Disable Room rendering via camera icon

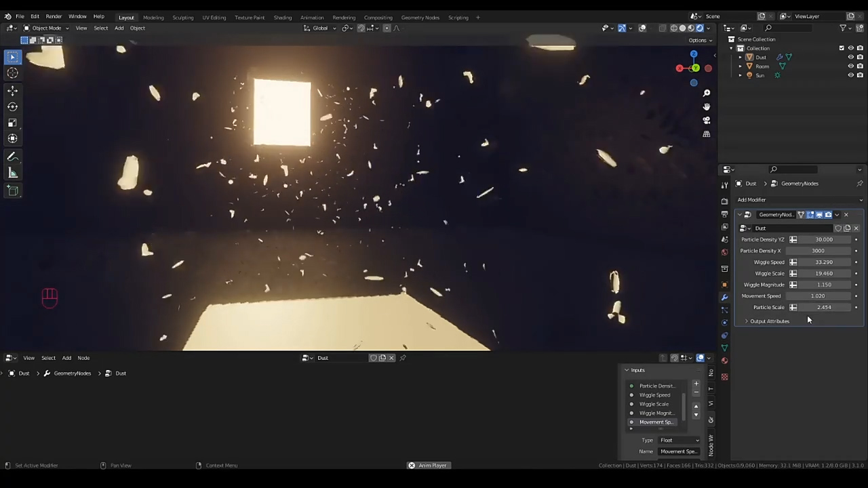[860, 66]
